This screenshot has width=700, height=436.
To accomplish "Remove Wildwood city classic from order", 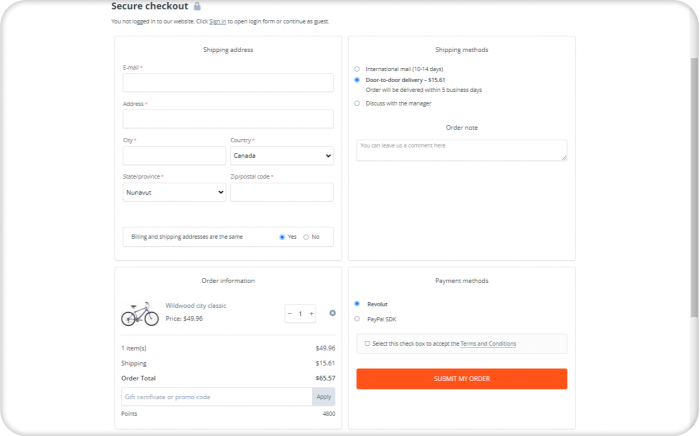I will (333, 313).
